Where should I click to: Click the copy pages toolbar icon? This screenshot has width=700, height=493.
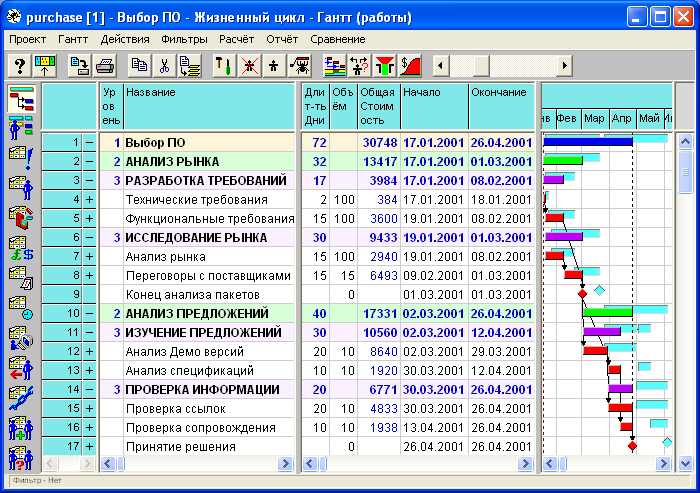click(139, 66)
